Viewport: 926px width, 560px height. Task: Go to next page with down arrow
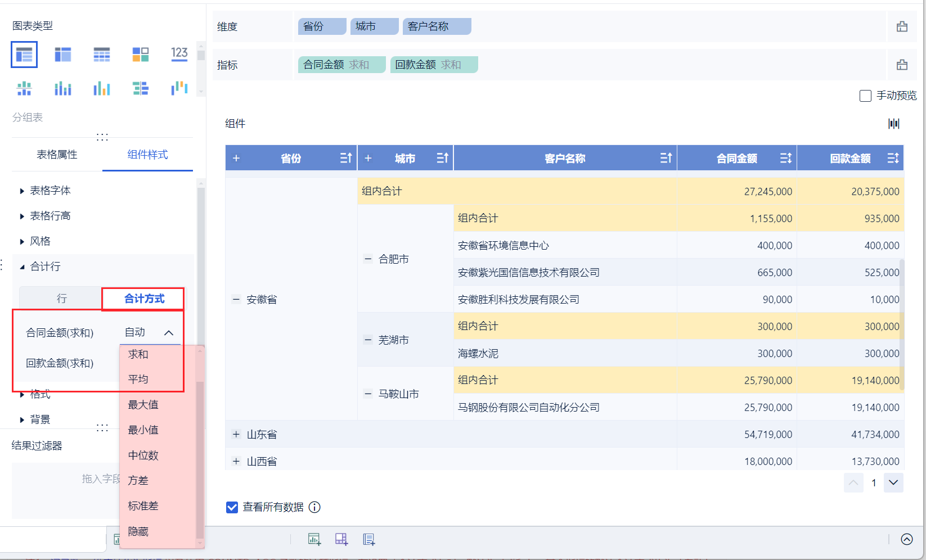[x=893, y=482]
